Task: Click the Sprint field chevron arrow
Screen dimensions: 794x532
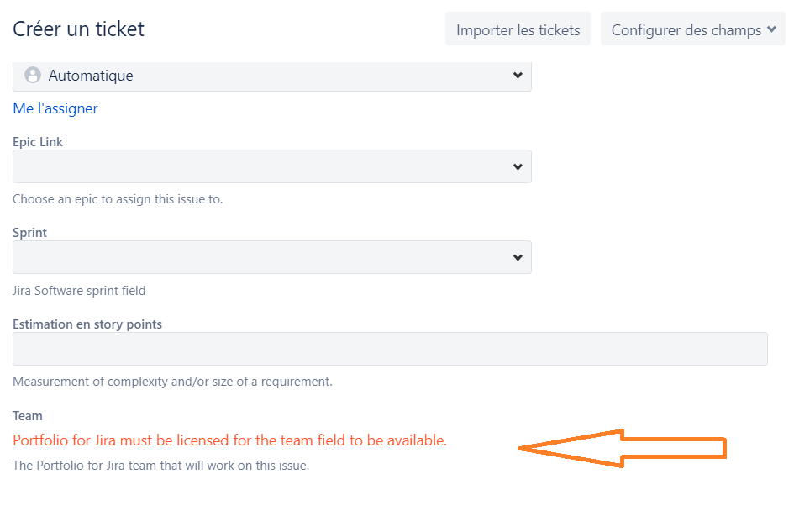Action: coord(518,257)
